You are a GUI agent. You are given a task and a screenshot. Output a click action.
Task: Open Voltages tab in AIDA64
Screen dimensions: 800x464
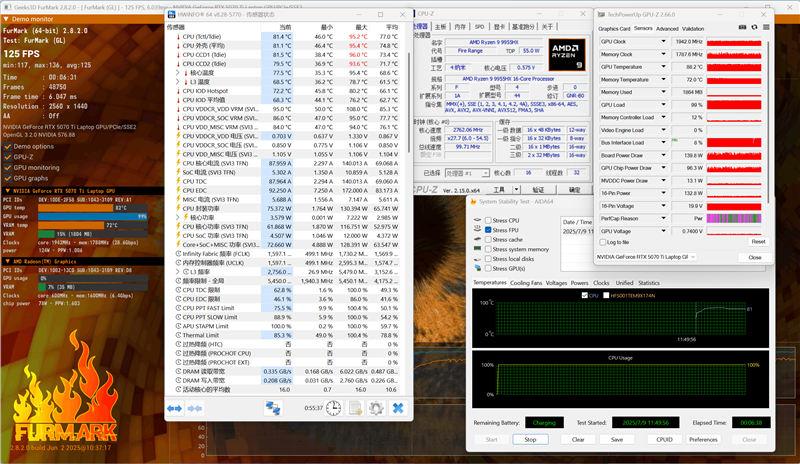[x=556, y=283]
